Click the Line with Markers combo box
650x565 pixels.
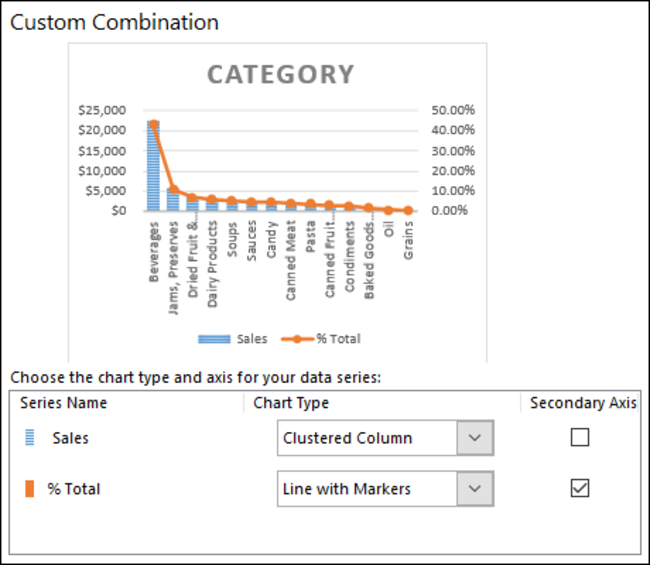pos(367,489)
